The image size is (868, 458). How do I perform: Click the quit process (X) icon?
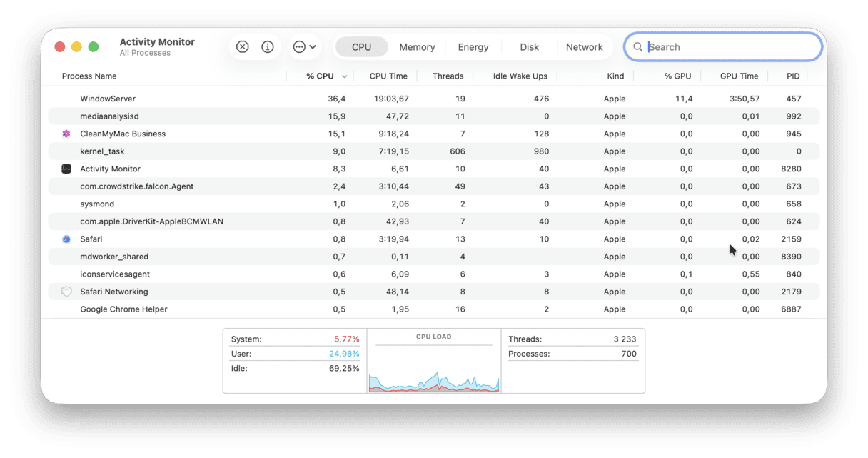point(242,46)
